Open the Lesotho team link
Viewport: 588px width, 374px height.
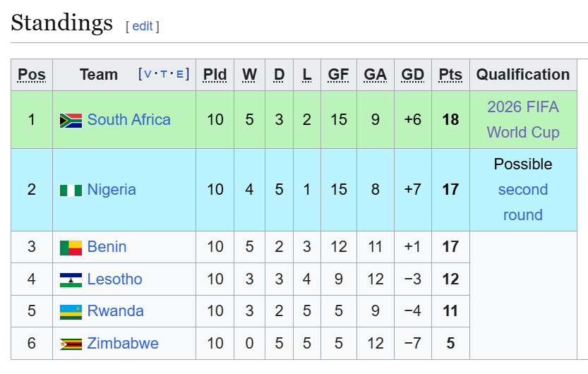pos(114,279)
